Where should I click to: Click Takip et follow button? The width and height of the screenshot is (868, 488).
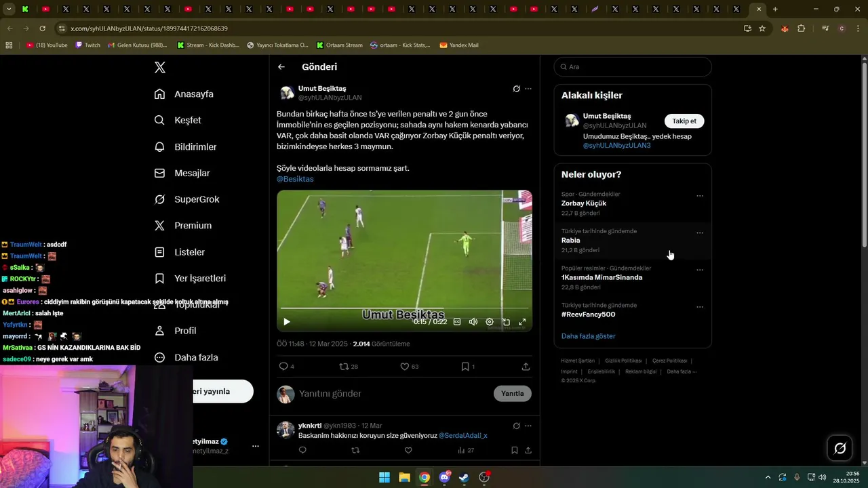tap(684, 121)
